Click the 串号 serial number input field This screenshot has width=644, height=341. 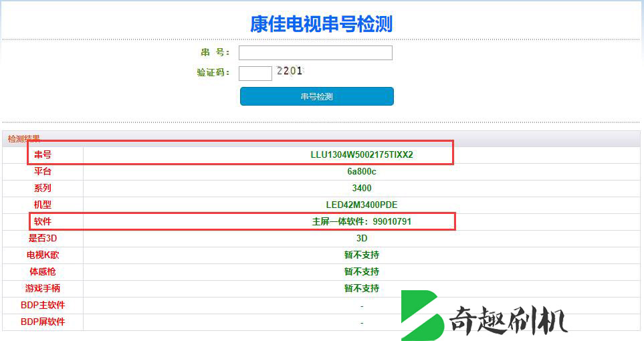[316, 53]
